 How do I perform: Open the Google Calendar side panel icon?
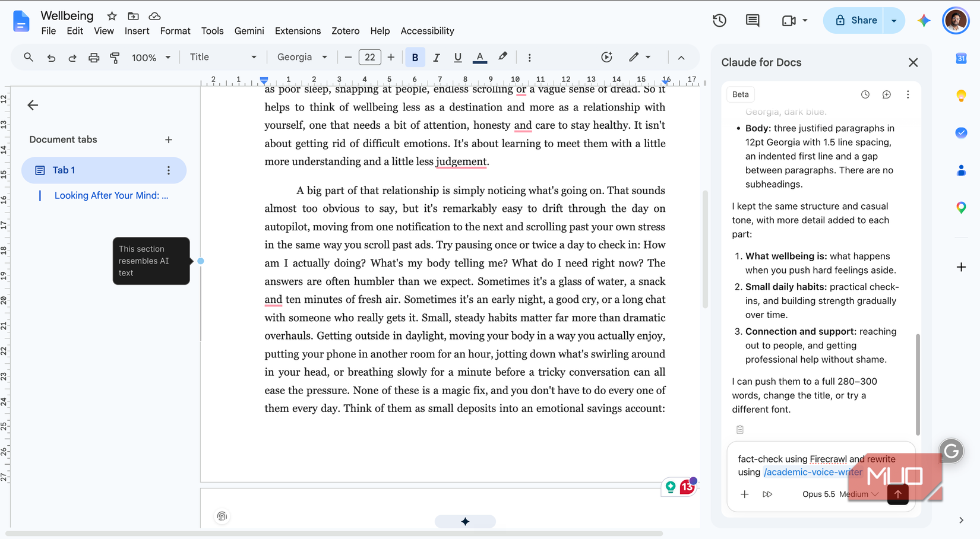point(961,58)
